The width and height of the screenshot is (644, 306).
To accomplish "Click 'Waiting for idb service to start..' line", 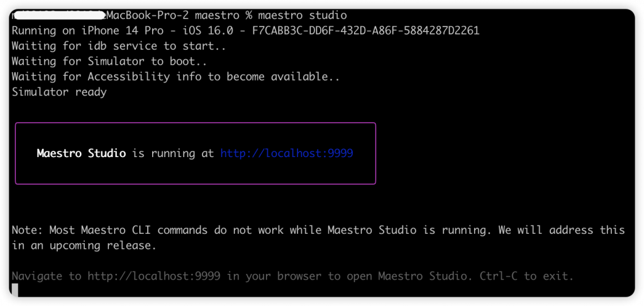I will 119,46.
